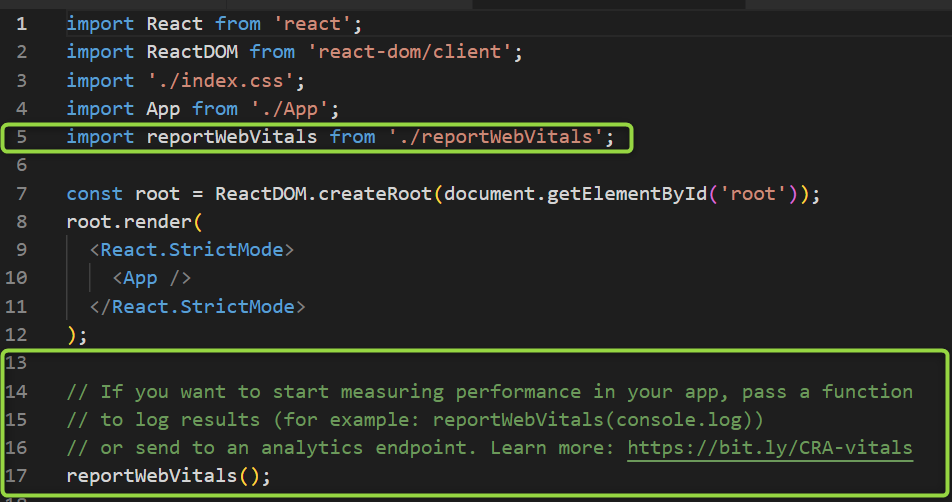Image resolution: width=952 pixels, height=502 pixels.
Task: Place cursor on createRoot method call
Action: 376,194
